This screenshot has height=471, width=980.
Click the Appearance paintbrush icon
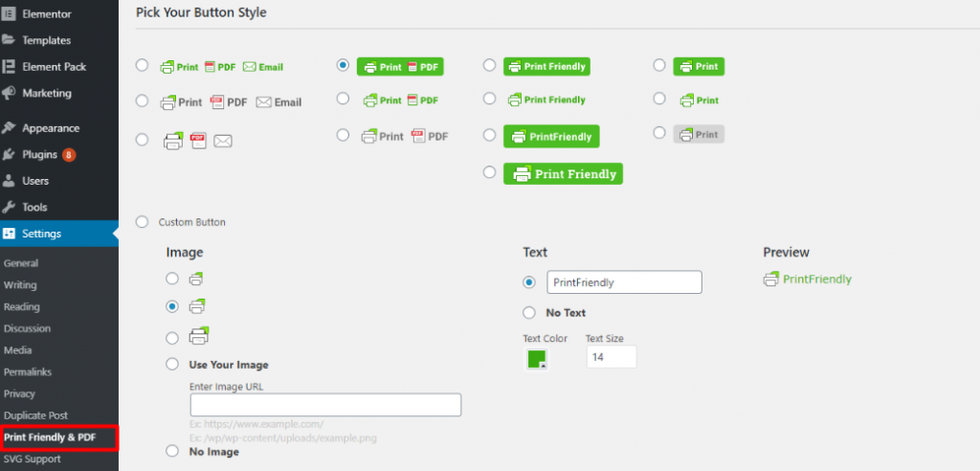click(9, 127)
